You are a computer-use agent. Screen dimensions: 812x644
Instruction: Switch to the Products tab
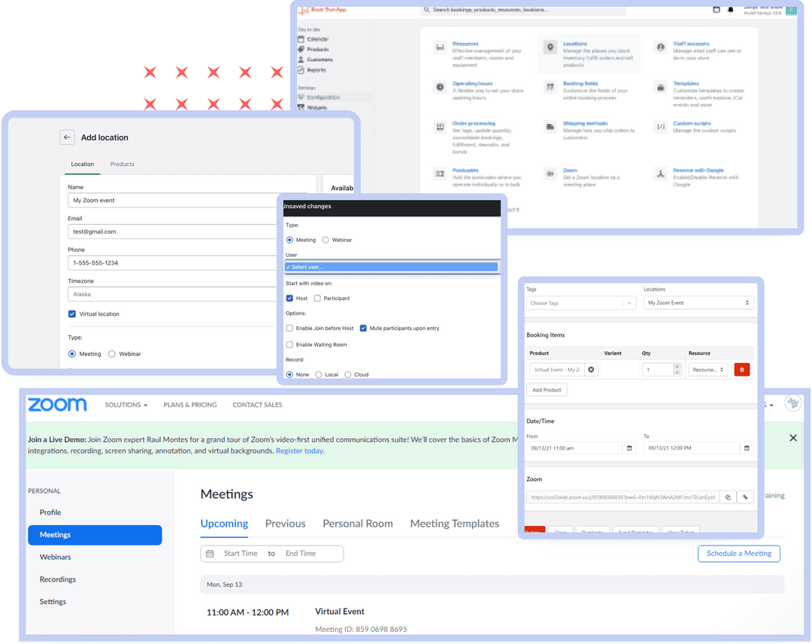(122, 165)
